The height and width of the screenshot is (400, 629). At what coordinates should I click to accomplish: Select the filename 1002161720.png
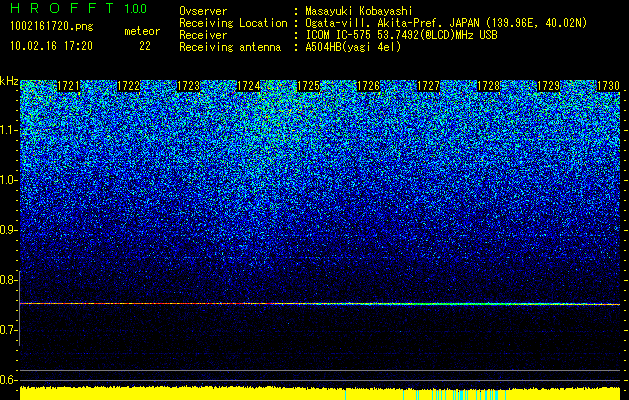[x=52, y=27]
